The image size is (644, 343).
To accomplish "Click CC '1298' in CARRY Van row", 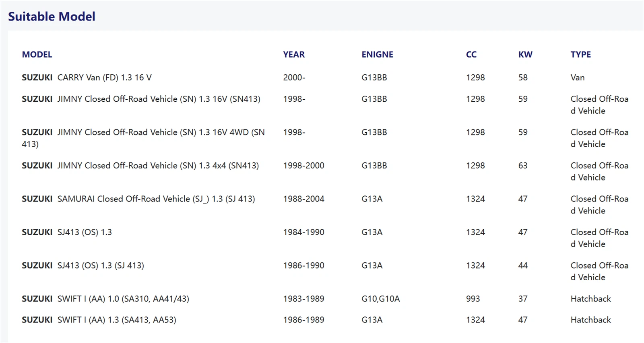I will point(475,78).
